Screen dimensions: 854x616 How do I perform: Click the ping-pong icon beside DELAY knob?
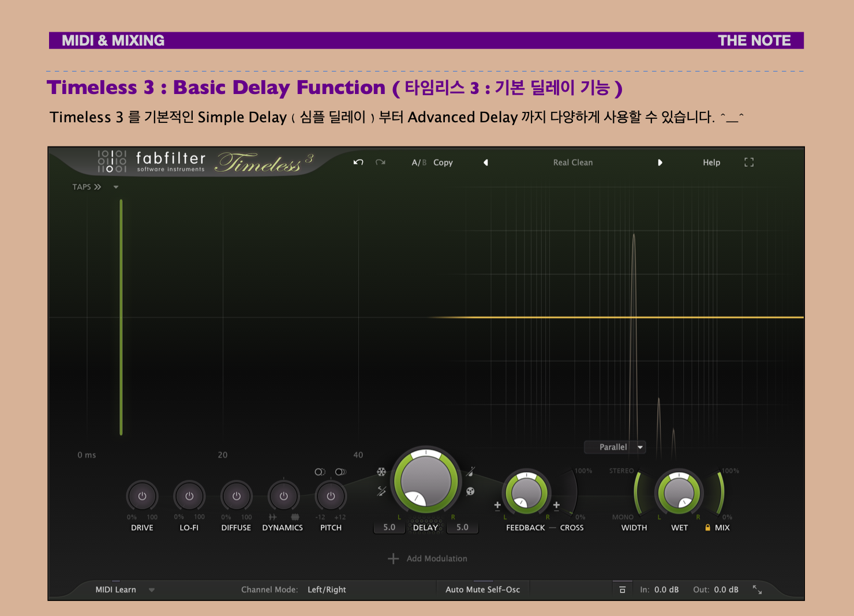470,491
